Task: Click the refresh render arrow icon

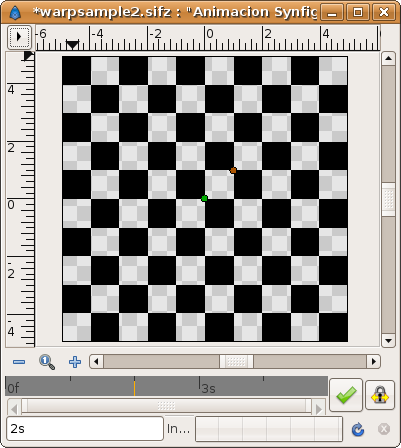Action: [x=358, y=429]
